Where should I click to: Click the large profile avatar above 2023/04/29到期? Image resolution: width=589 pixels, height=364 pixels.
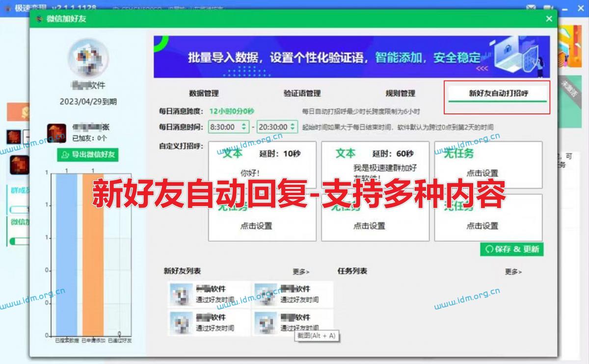point(88,57)
